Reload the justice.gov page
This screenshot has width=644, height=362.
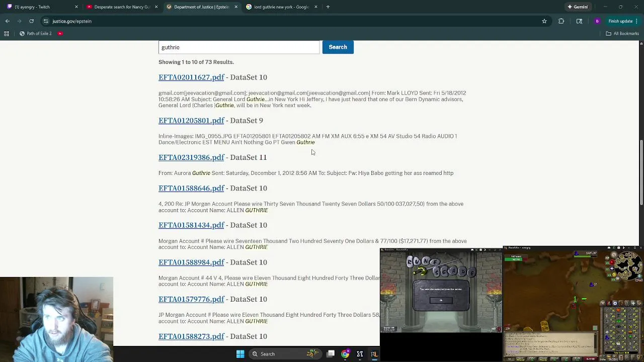(x=31, y=21)
